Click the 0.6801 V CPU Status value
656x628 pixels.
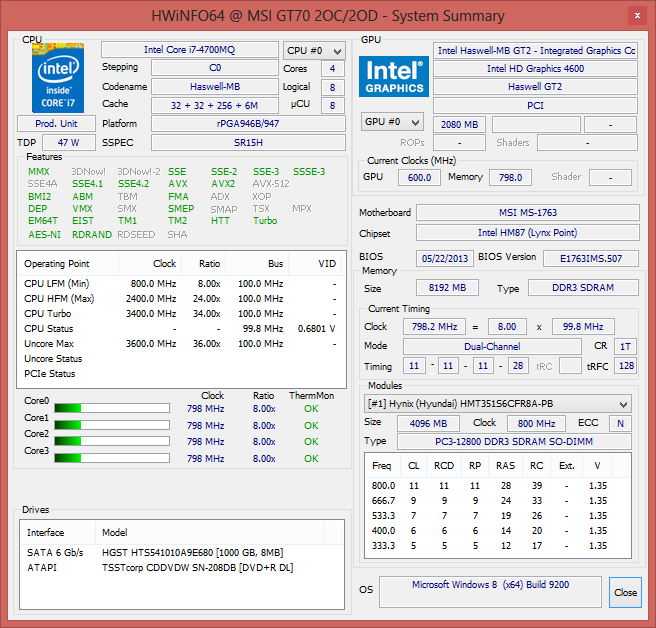(x=316, y=329)
